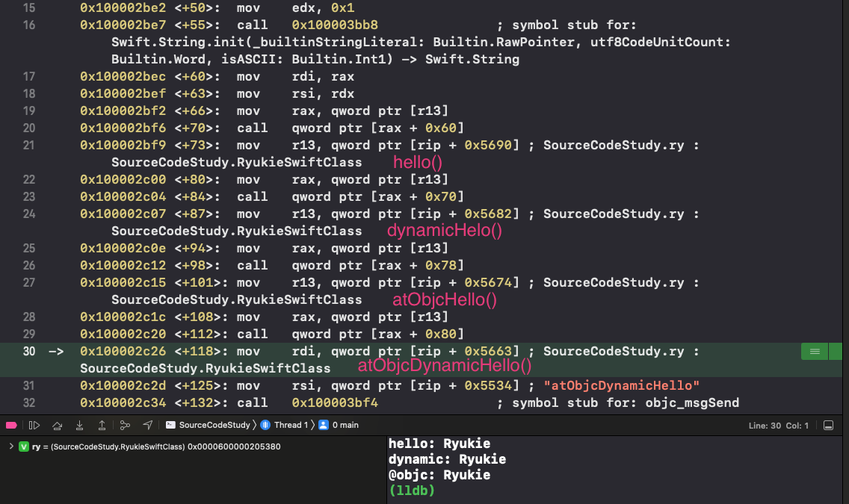Click objc_msgSend on line 32
The image size is (849, 504).
coord(692,403)
